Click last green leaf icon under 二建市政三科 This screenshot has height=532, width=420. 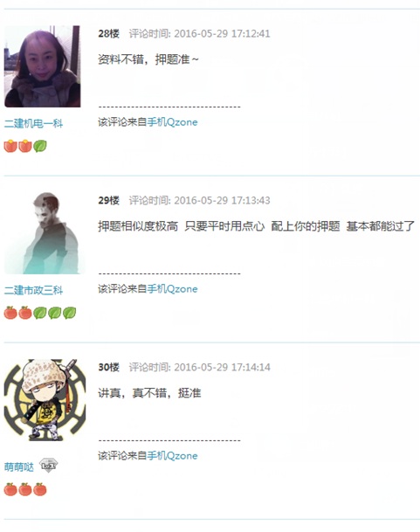point(70,313)
